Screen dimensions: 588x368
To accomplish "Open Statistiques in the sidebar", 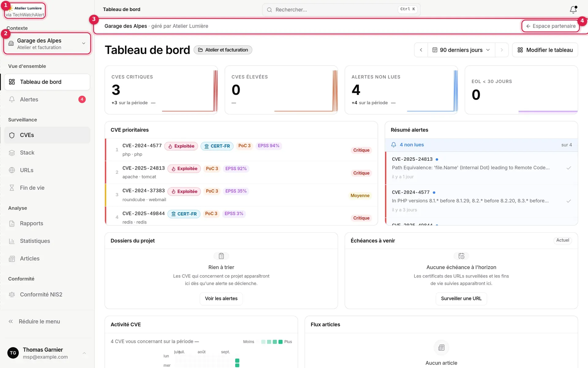I will [47, 241].
